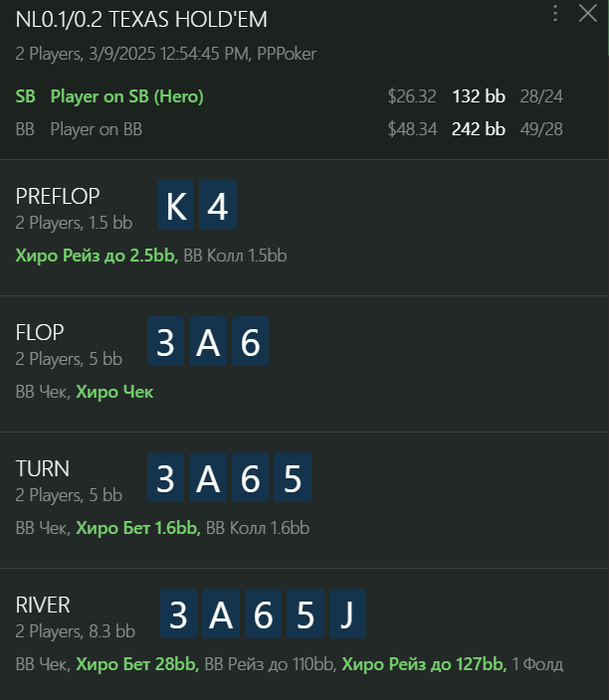Click the Player on BB name
Image resolution: width=609 pixels, height=700 pixels.
[x=96, y=129]
